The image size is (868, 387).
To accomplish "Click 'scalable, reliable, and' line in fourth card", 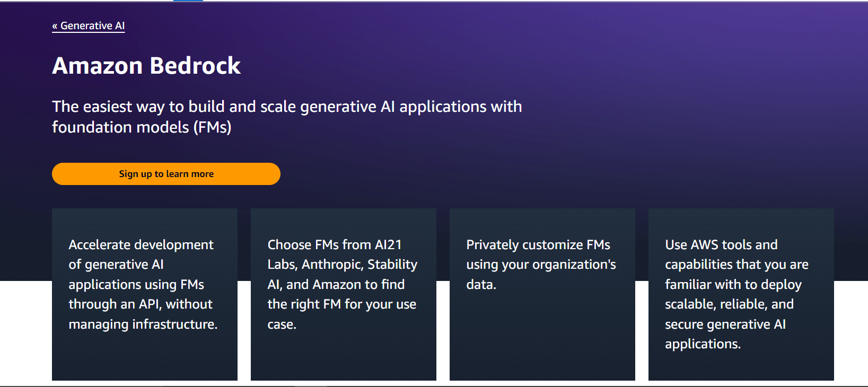I will [730, 304].
